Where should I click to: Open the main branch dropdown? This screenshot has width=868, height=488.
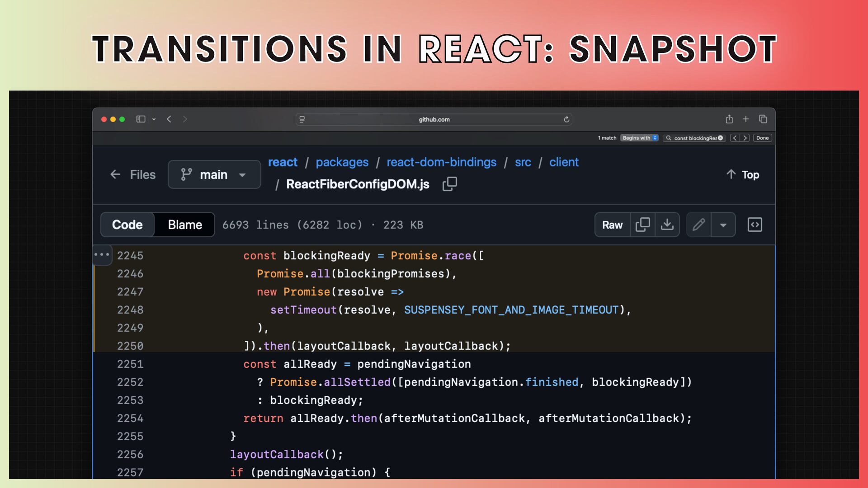pos(214,174)
